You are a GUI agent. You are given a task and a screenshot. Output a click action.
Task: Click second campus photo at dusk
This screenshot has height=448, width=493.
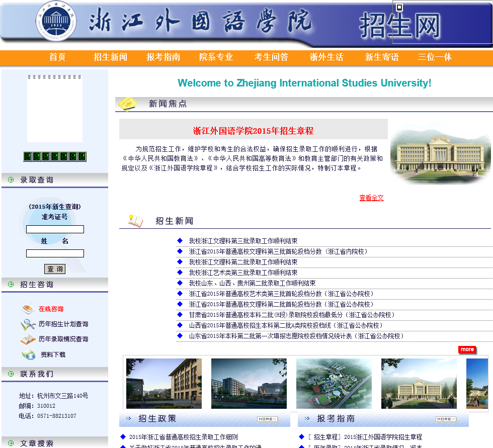pyautogui.click(x=249, y=384)
